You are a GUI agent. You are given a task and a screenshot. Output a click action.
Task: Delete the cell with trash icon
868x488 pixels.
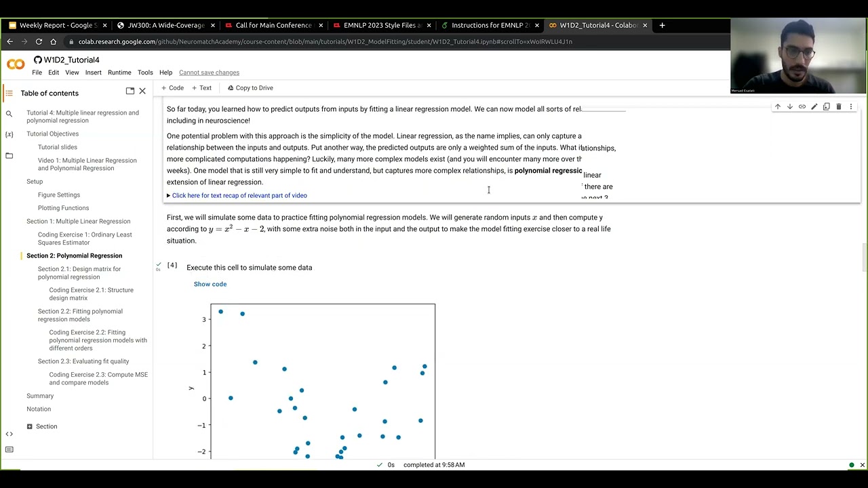(839, 106)
